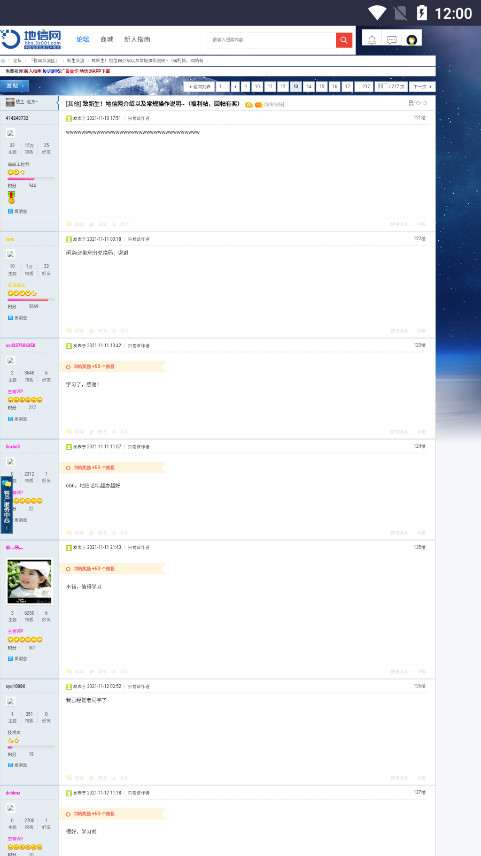This screenshot has width=481, height=856.
Task: Click the previous-page arrow in pagination
Action: (x=235, y=86)
